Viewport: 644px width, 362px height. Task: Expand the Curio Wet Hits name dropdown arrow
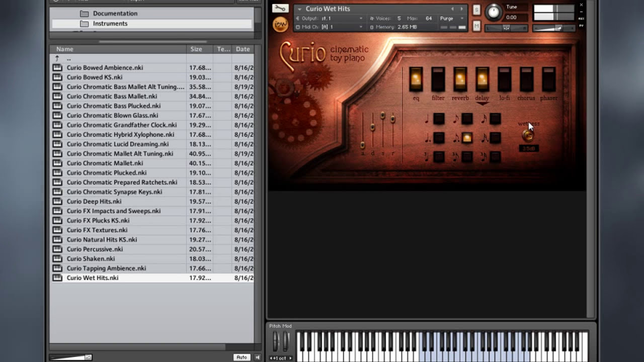(299, 9)
